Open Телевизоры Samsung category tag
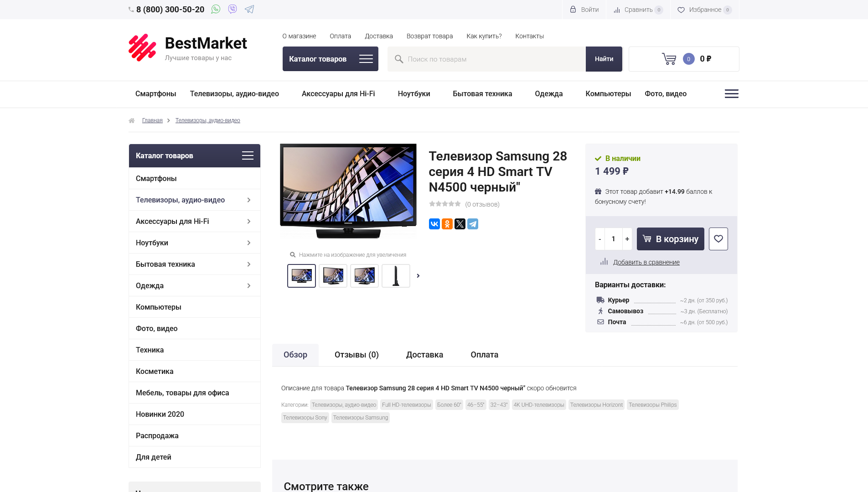Viewport: 868px width, 492px height. (361, 418)
